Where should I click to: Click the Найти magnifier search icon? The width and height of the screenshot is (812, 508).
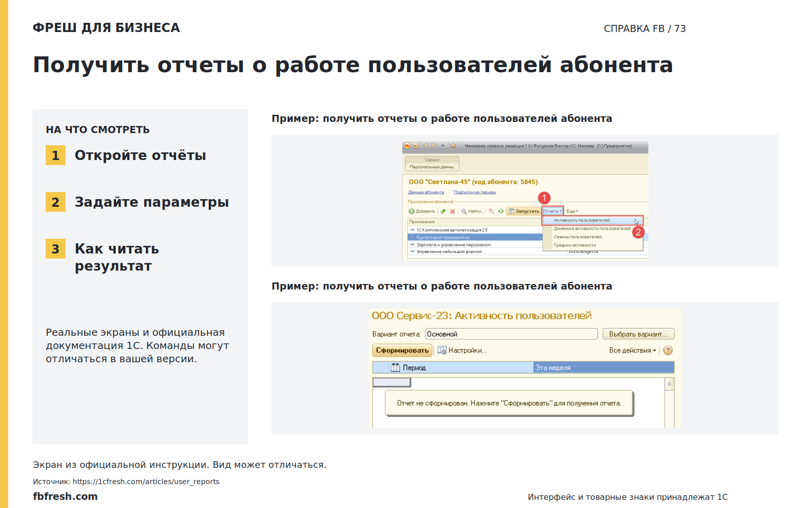coord(464,211)
